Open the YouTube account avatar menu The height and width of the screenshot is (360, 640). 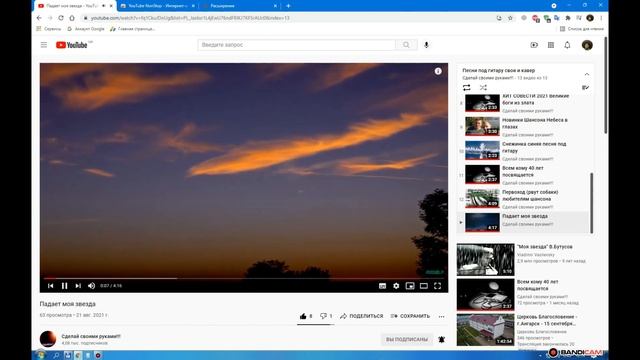tap(587, 45)
